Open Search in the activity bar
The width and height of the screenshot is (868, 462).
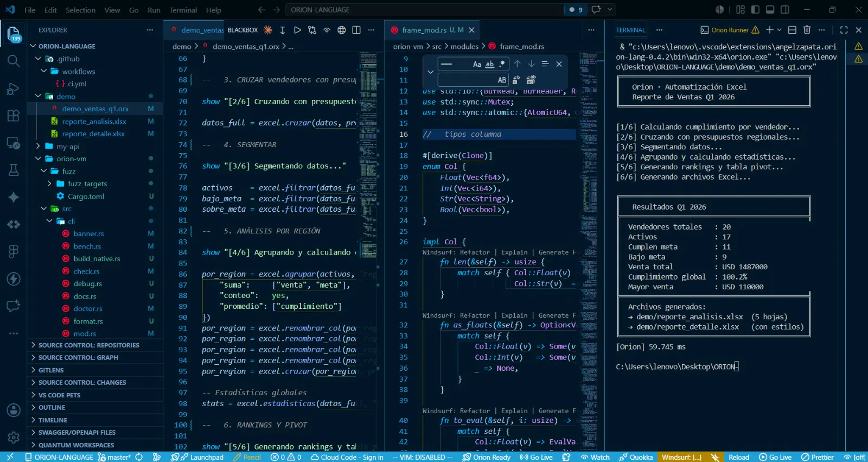pyautogui.click(x=14, y=61)
